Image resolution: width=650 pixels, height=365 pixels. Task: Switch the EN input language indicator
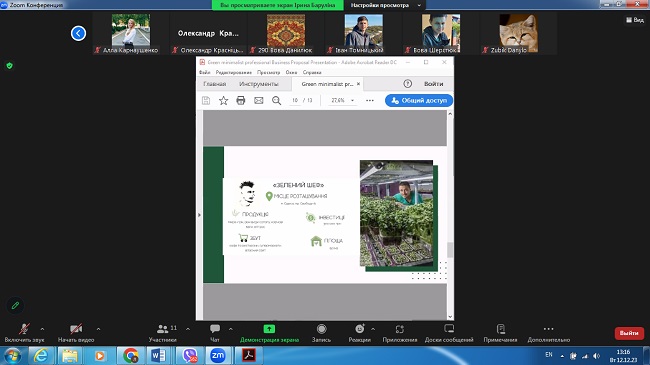pyautogui.click(x=549, y=355)
